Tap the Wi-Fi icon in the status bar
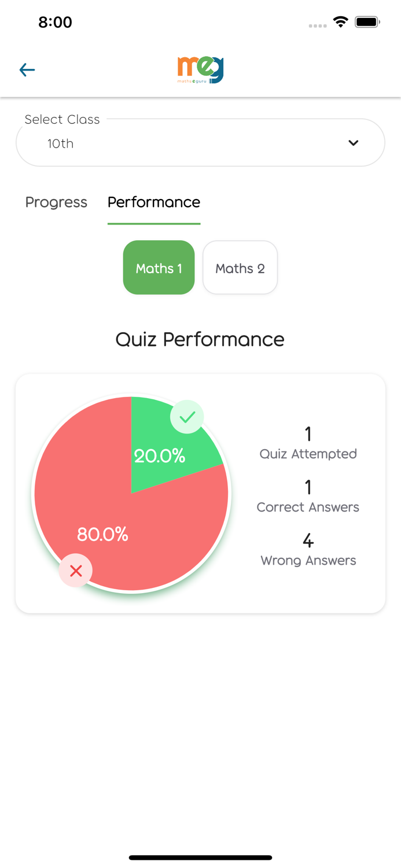This screenshot has width=401, height=868. (340, 21)
